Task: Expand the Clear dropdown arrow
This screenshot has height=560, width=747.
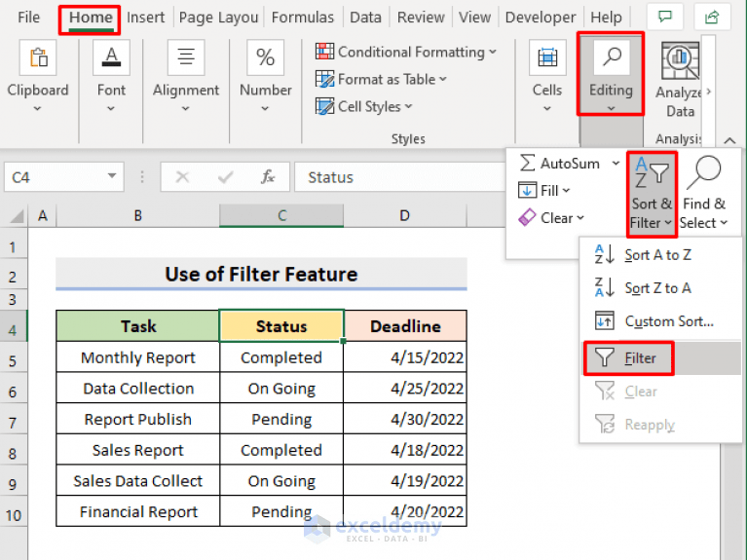Action: [580, 218]
